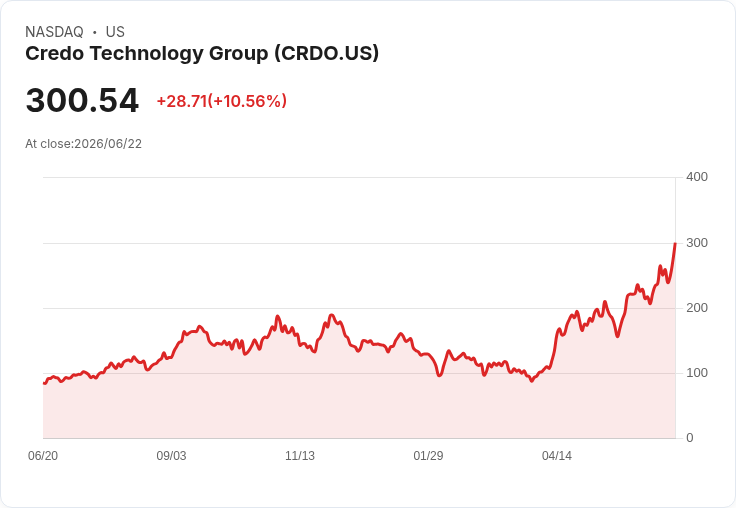This screenshot has width=736, height=508.
Task: Click the US market label
Action: (x=115, y=32)
